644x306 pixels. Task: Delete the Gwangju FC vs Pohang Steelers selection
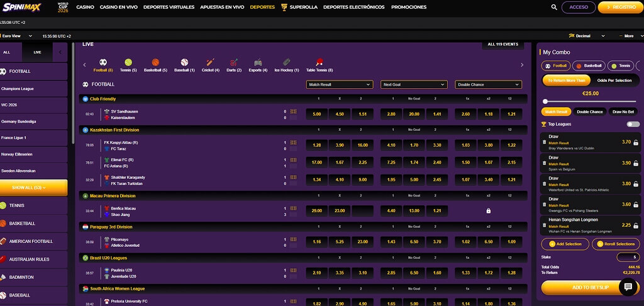pos(545,205)
